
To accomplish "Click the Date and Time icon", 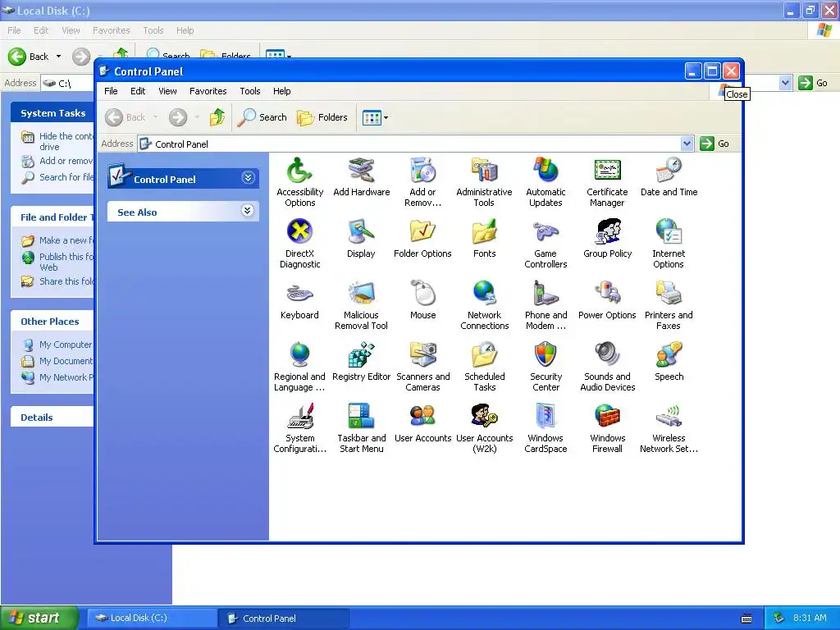I will click(669, 171).
